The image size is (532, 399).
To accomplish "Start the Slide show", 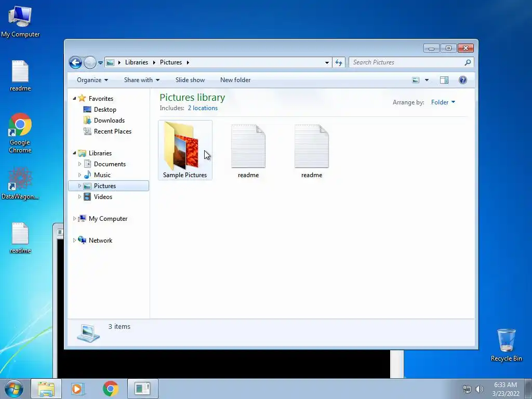I will click(x=190, y=80).
